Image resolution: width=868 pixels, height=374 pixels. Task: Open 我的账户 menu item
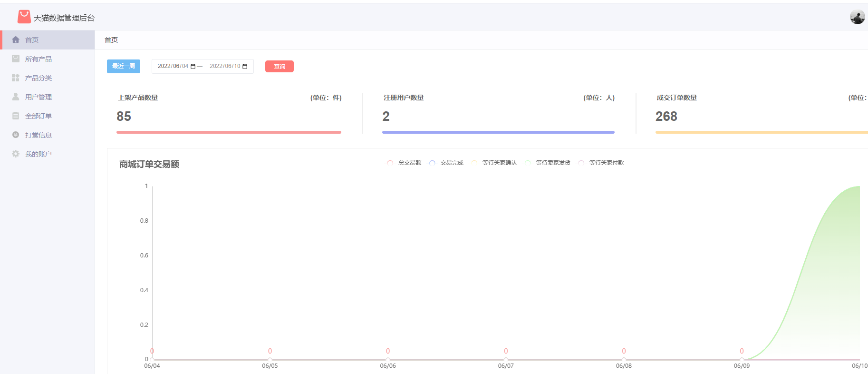(48, 154)
